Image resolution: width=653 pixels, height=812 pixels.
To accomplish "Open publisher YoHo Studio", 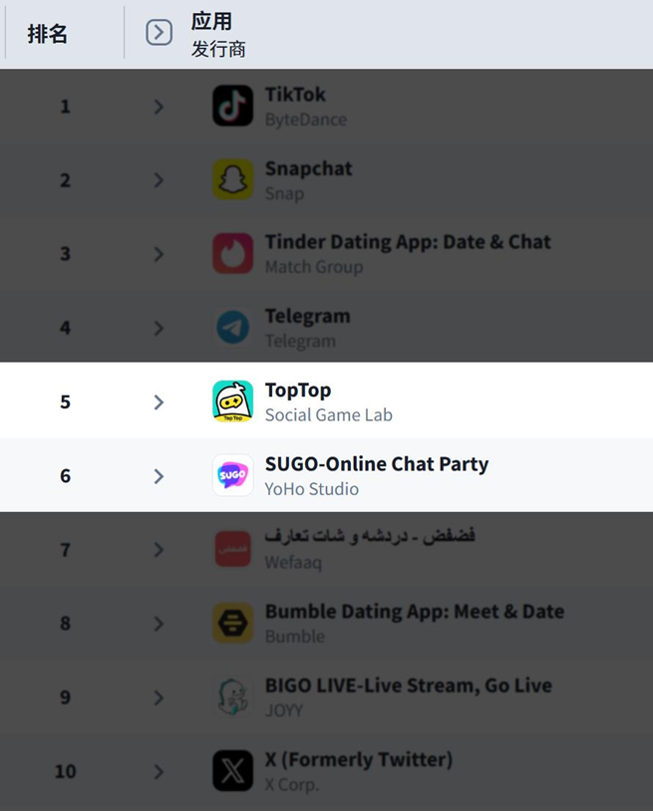I will point(311,489).
